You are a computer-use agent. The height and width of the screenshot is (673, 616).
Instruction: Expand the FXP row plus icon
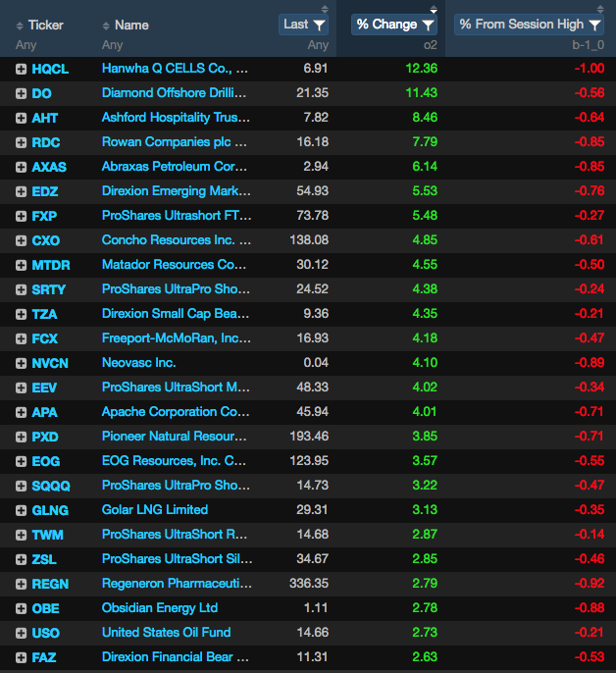tap(21, 216)
